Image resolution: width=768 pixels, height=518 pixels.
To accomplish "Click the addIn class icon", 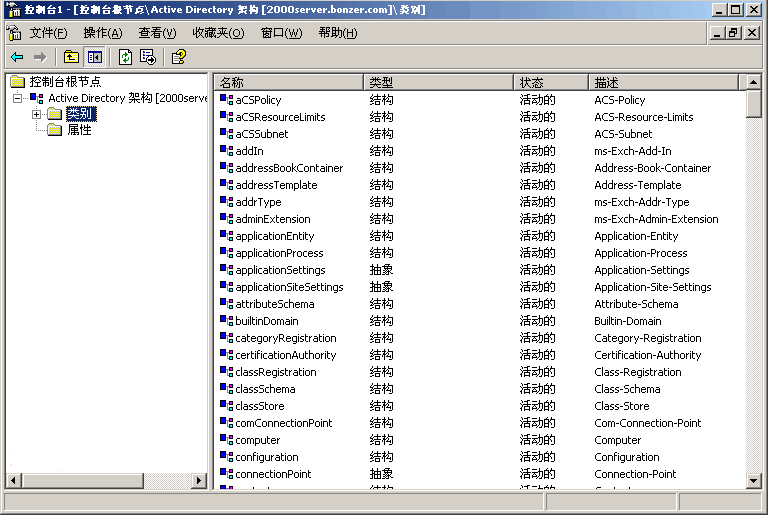I will 226,151.
